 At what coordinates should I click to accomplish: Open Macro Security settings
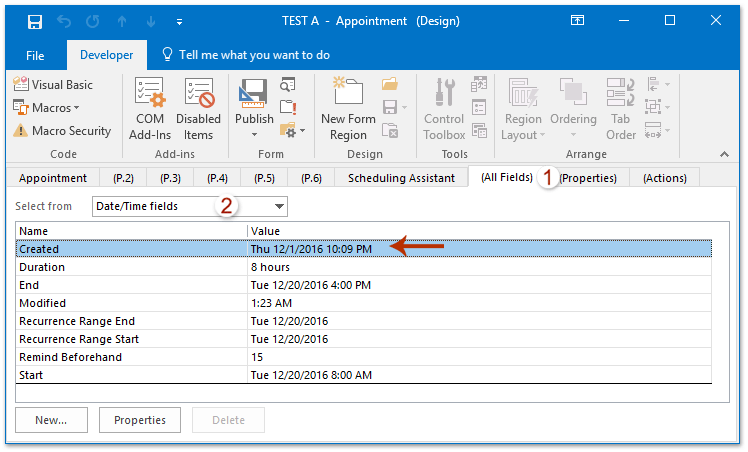click(x=62, y=130)
